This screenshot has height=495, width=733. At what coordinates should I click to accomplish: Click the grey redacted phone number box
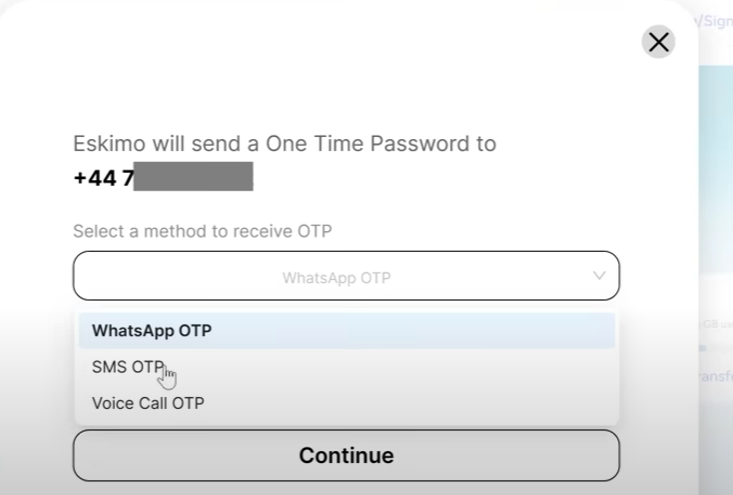tap(193, 178)
